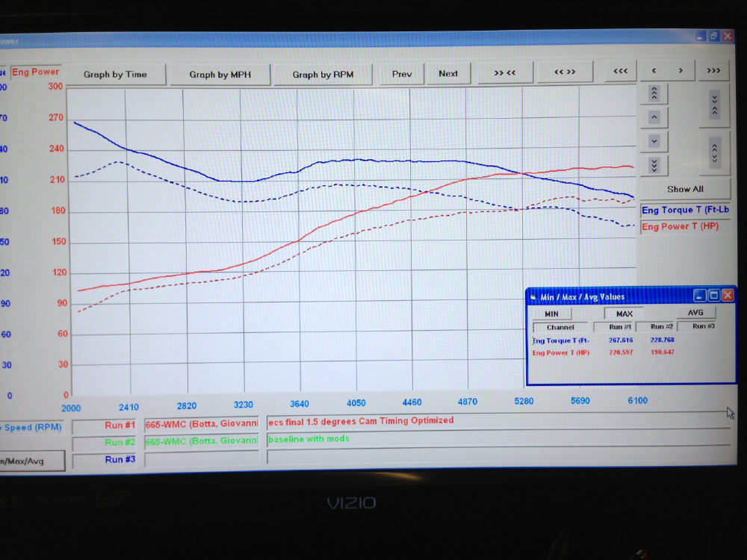
Task: Switch to Graph by RPM view
Action: (x=323, y=74)
